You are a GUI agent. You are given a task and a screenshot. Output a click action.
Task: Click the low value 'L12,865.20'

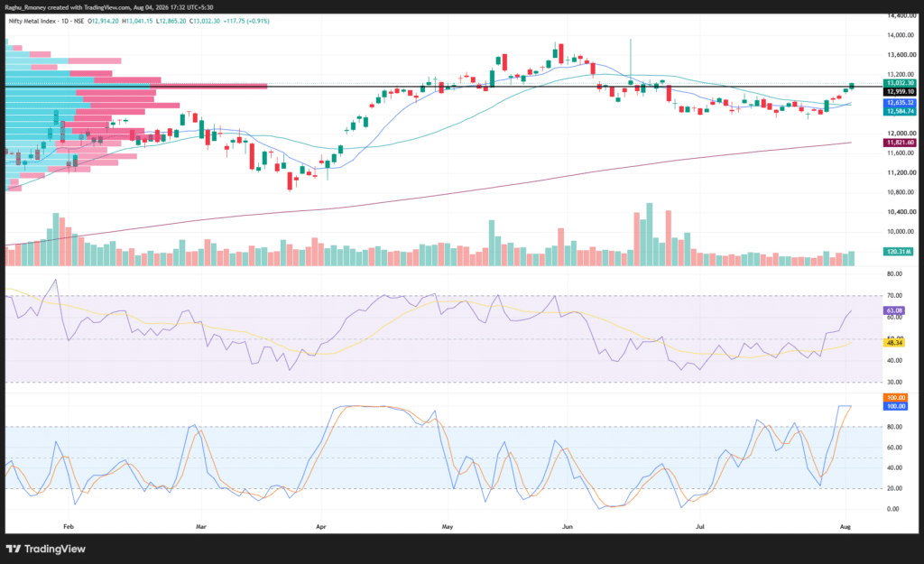[x=171, y=21]
